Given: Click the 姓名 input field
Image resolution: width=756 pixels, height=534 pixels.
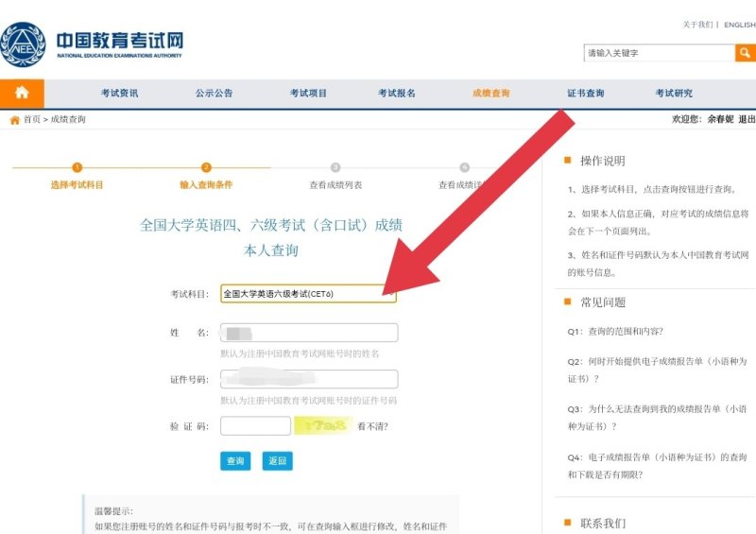Looking at the screenshot, I should pyautogui.click(x=309, y=333).
